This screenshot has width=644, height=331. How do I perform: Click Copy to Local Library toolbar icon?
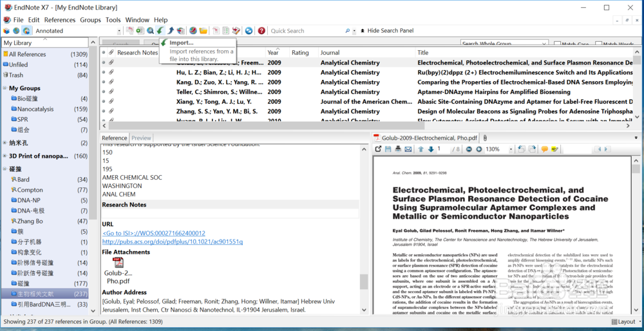click(130, 31)
